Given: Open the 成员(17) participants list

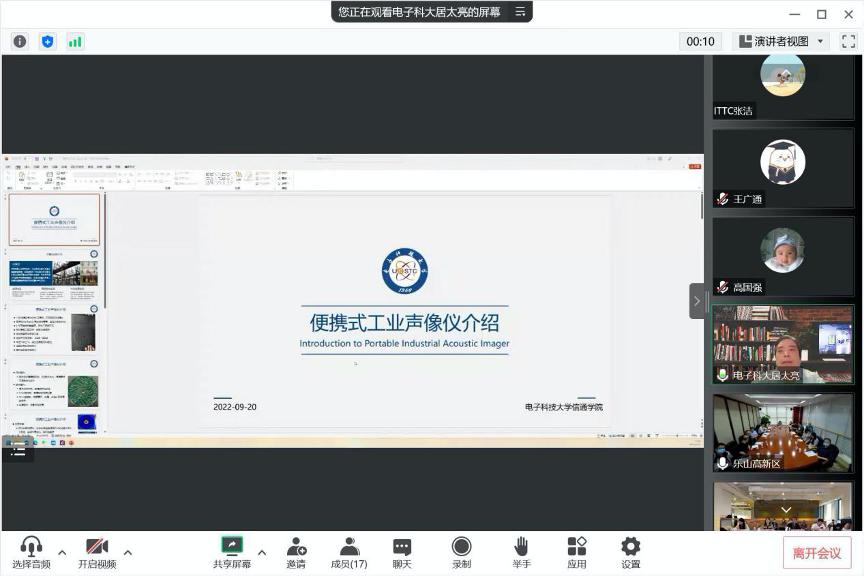Looking at the screenshot, I should click(x=348, y=549).
